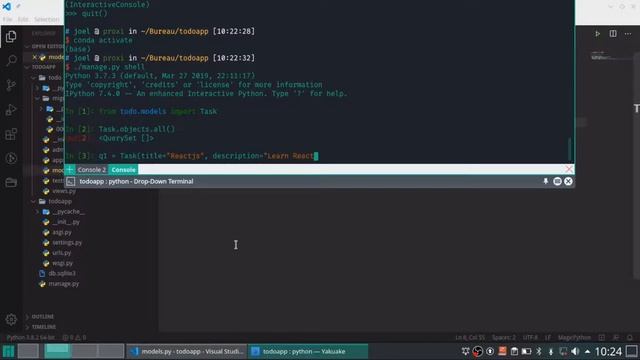Open the Run and Debug view
Viewport: 640px width, 360px height.
click(x=11, y=109)
